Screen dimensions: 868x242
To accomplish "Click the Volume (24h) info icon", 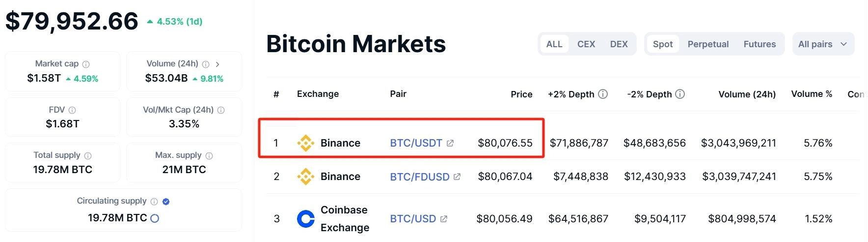I will tap(206, 64).
